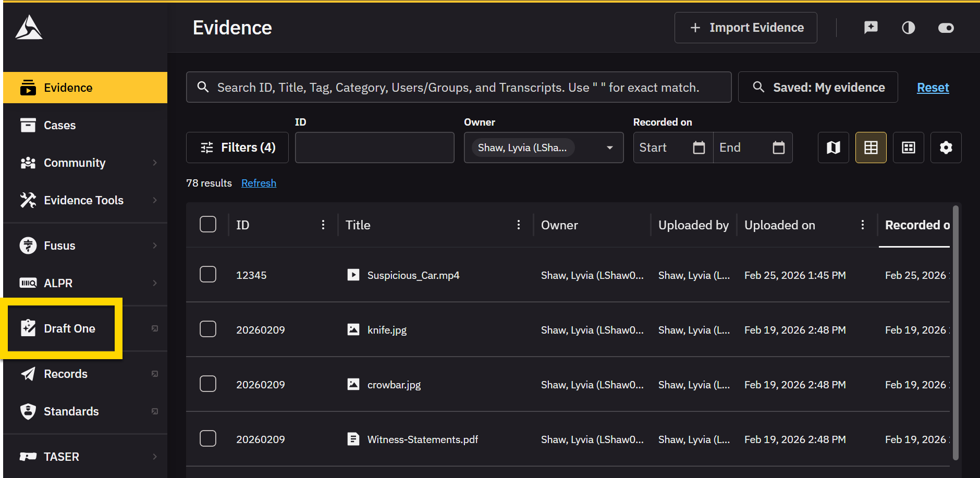Check the box for Suspicious_Car.mp4 row
Screen dimensions: 980x478
click(x=208, y=274)
